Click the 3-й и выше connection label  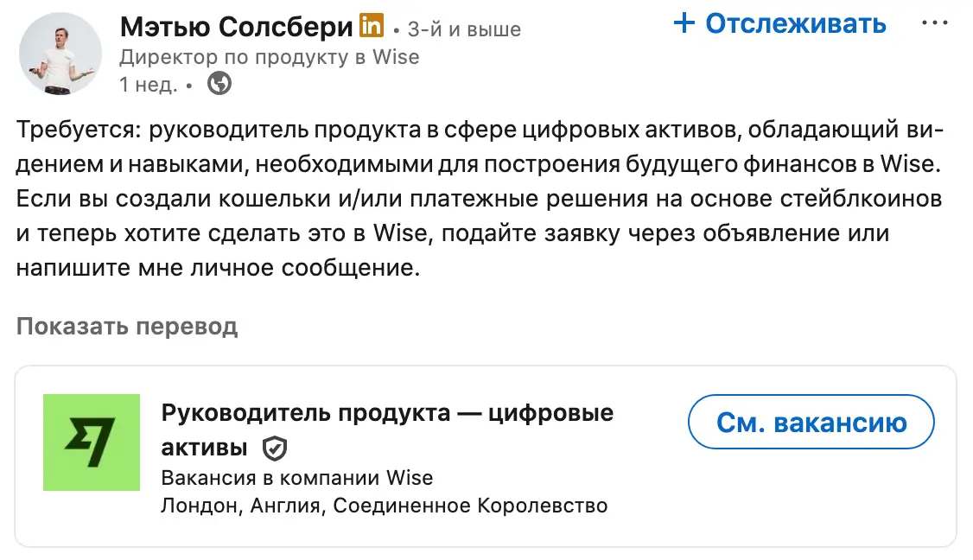463,30
